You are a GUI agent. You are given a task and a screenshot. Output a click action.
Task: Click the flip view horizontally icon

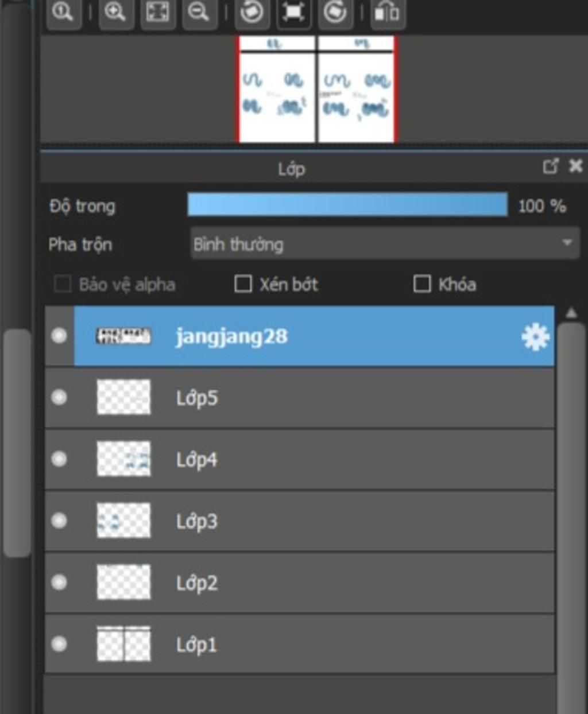[388, 12]
